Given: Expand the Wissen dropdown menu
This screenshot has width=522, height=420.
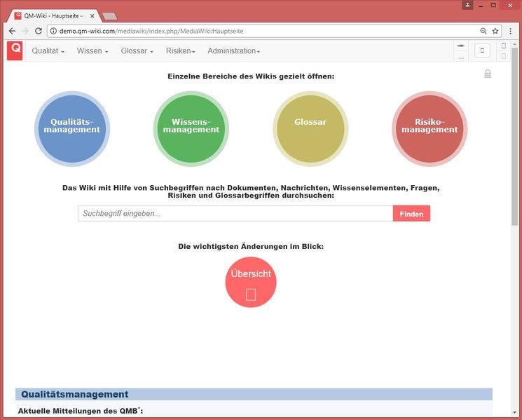Looking at the screenshot, I should pyautogui.click(x=92, y=51).
